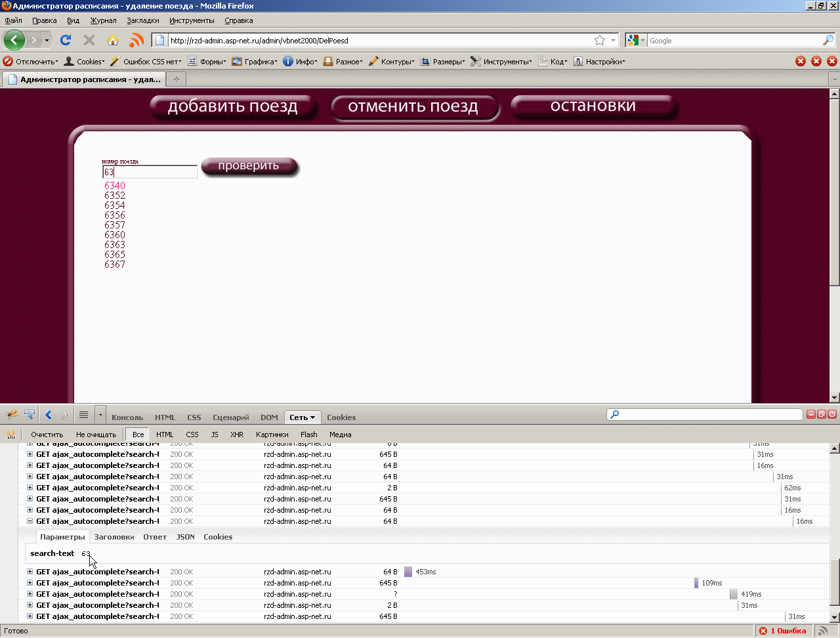Screen dimensions: 840x638
Task: Open the 'Ответ' request detail tab
Action: coord(155,537)
